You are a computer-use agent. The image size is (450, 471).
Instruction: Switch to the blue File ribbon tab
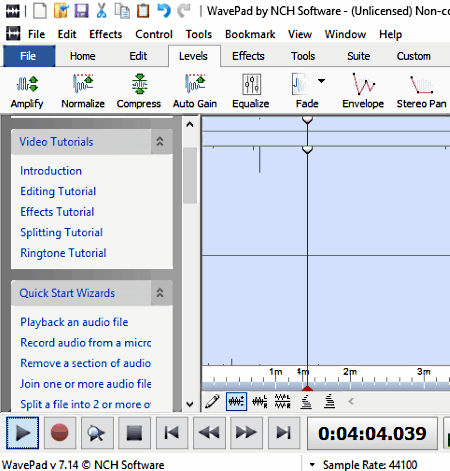(x=29, y=56)
